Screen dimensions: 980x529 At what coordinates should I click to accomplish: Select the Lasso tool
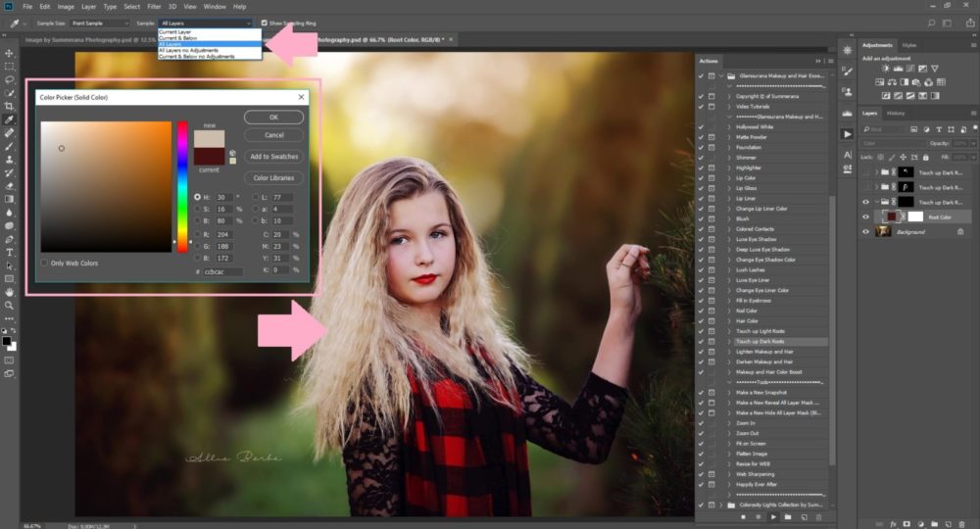(10, 79)
